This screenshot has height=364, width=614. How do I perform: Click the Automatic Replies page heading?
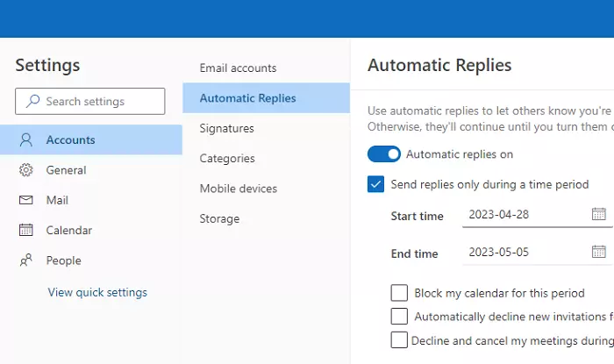439,65
